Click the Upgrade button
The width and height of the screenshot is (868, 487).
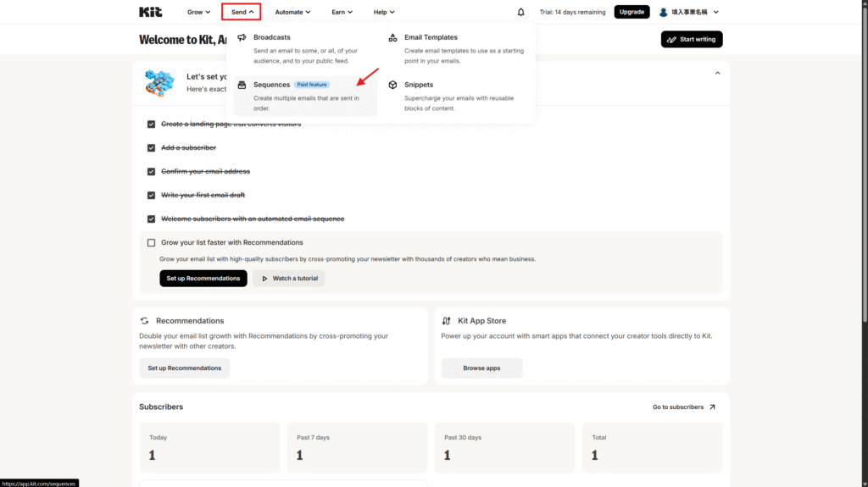pos(632,12)
